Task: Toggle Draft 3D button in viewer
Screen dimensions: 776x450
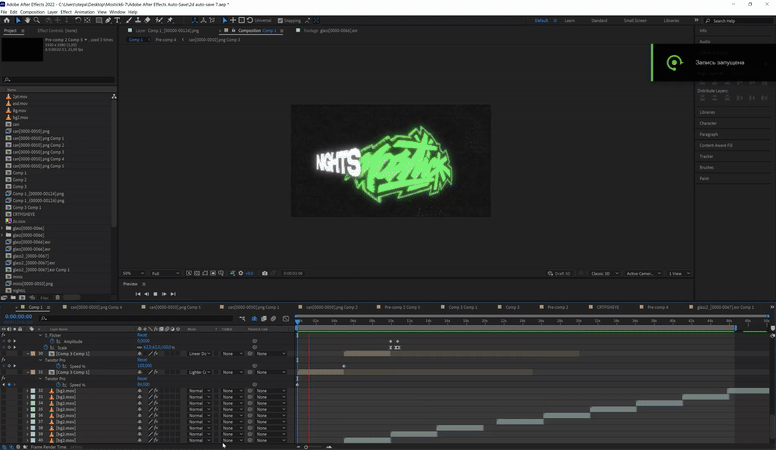Action: (x=559, y=273)
